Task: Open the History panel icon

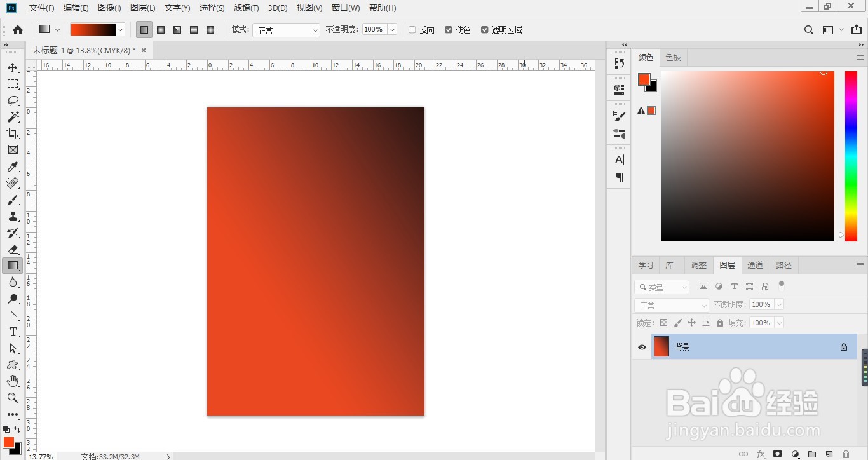Action: tap(619, 64)
